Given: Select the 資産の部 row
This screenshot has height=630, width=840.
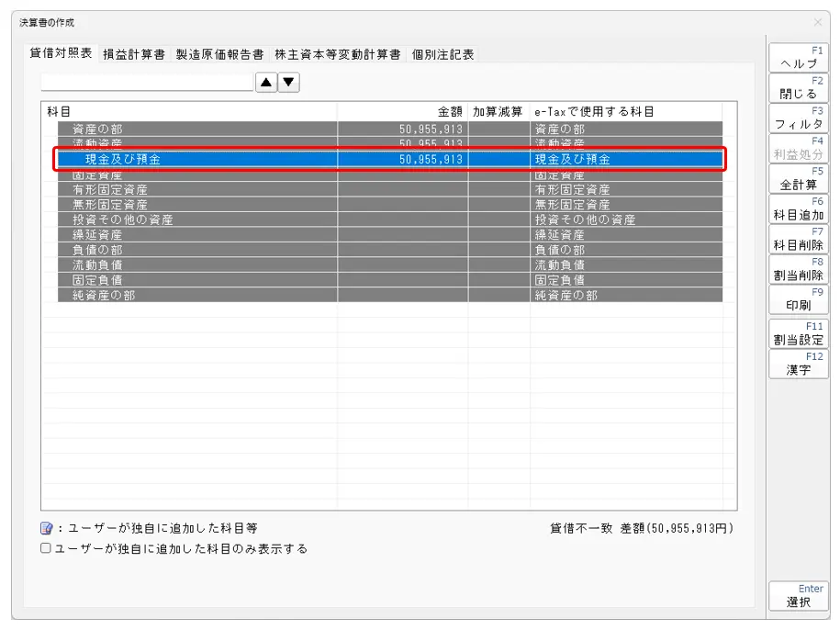Looking at the screenshot, I should (390, 129).
